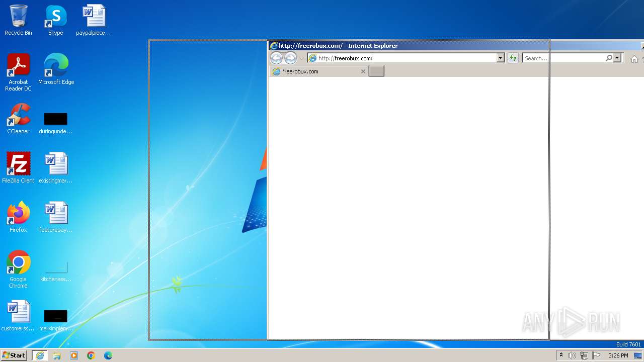Open the paypalpiece Word document
This screenshot has height=362, width=644.
[x=94, y=20]
